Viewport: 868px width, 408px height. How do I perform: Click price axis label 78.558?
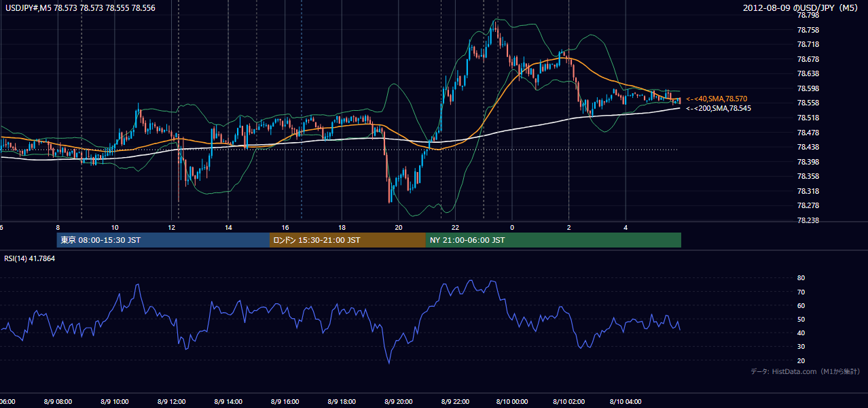pyautogui.click(x=808, y=103)
